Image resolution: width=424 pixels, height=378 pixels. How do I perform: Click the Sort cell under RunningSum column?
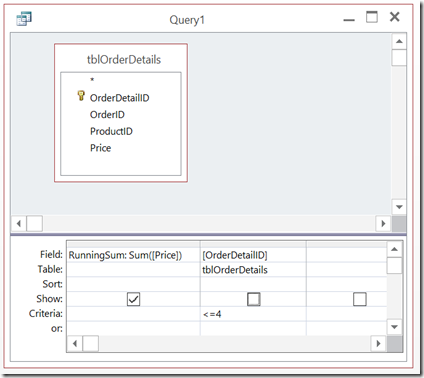[133, 284]
